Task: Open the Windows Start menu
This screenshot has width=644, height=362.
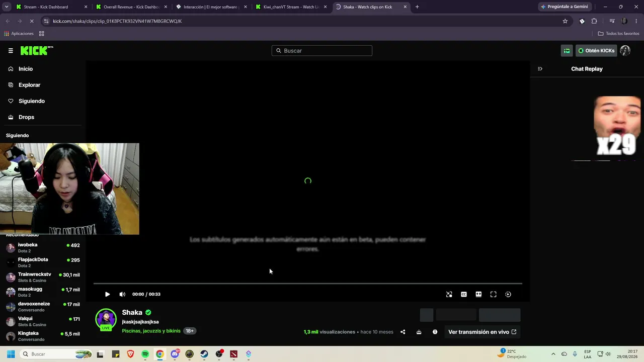Action: (x=11, y=354)
